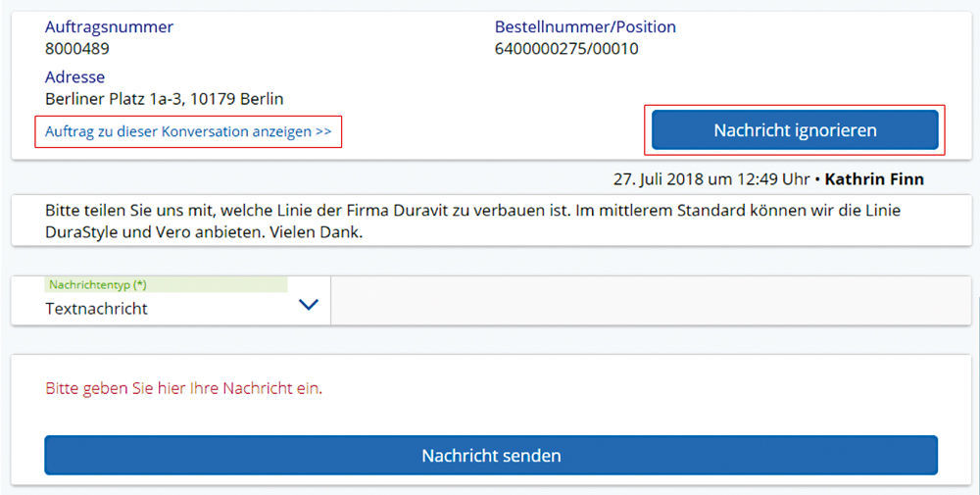The image size is (980, 495).
Task: Click the 'Auftragsnummer' label
Action: 109,26
